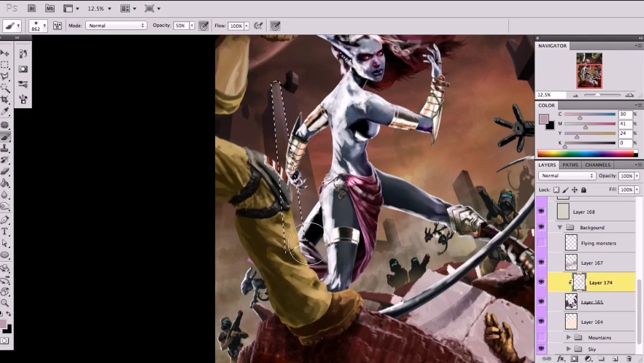Image resolution: width=644 pixels, height=363 pixels.
Task: Select the Healing Brush tool
Action: point(5,124)
